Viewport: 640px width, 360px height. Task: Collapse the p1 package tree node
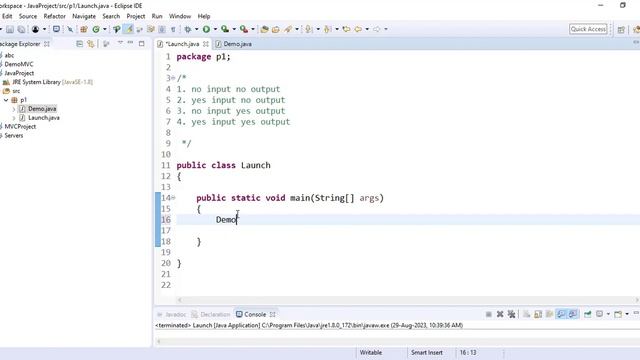[x=6, y=100]
